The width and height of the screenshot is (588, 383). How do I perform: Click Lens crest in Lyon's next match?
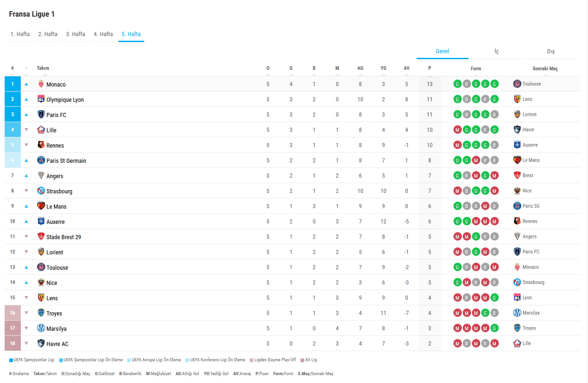(x=517, y=99)
